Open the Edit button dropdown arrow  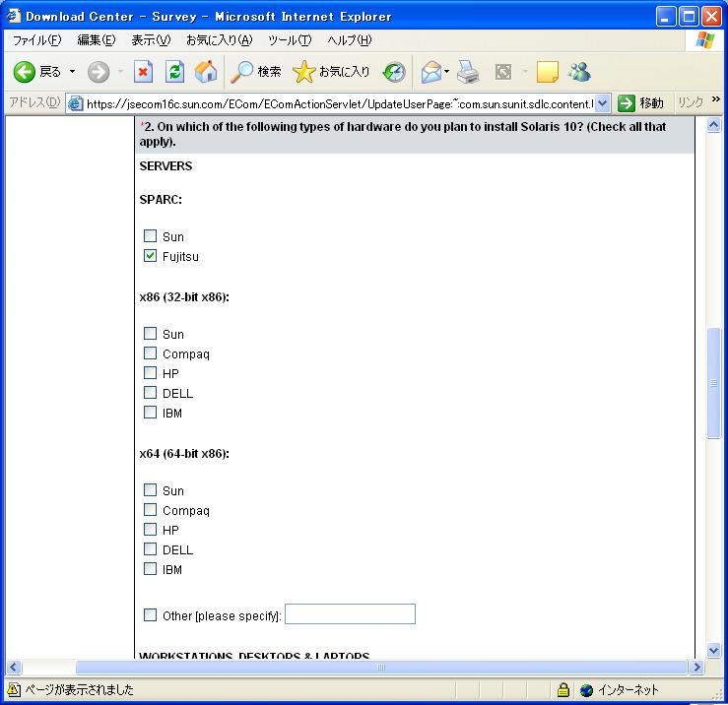pos(526,72)
